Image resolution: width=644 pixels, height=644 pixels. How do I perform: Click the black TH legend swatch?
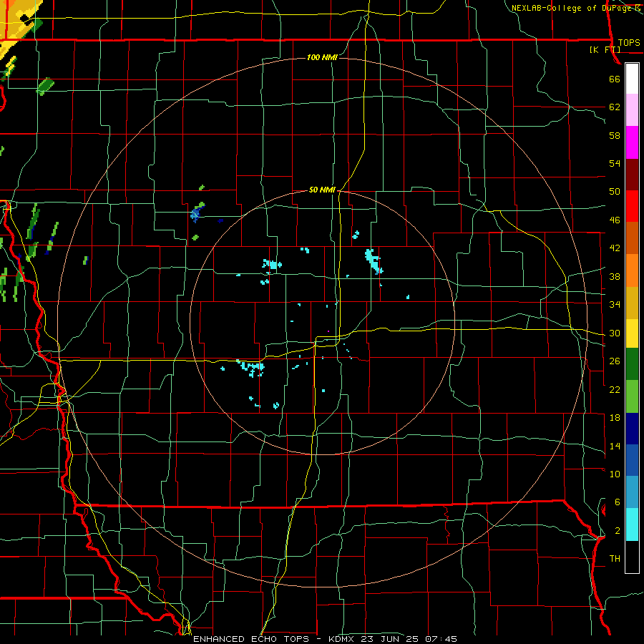pos(632,557)
